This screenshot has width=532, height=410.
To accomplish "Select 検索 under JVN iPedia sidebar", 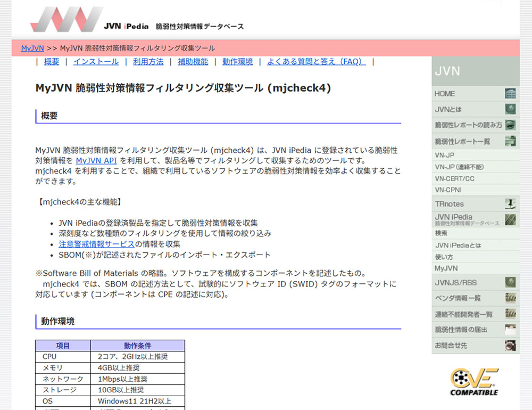I will (442, 233).
